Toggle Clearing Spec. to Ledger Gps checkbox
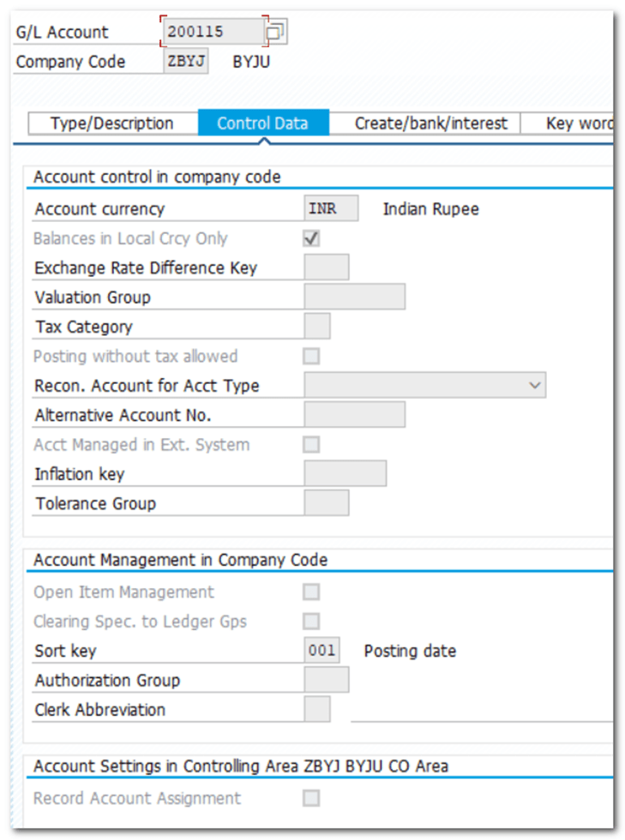This screenshot has height=840, width=625. (x=311, y=621)
